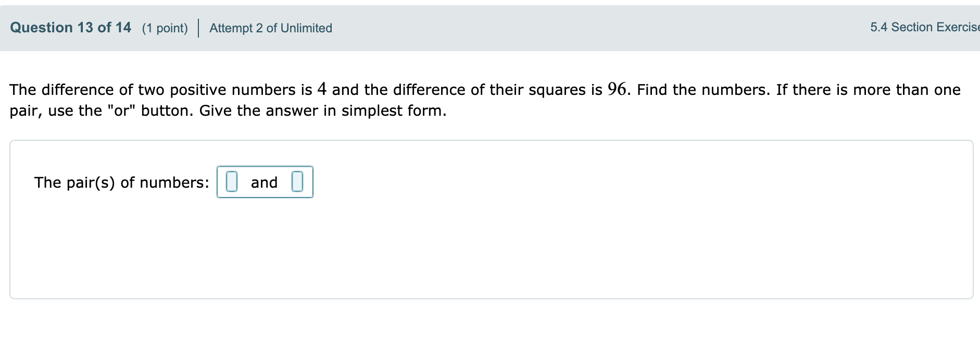
Task: Click inside the answer entry group box
Action: coord(265,182)
